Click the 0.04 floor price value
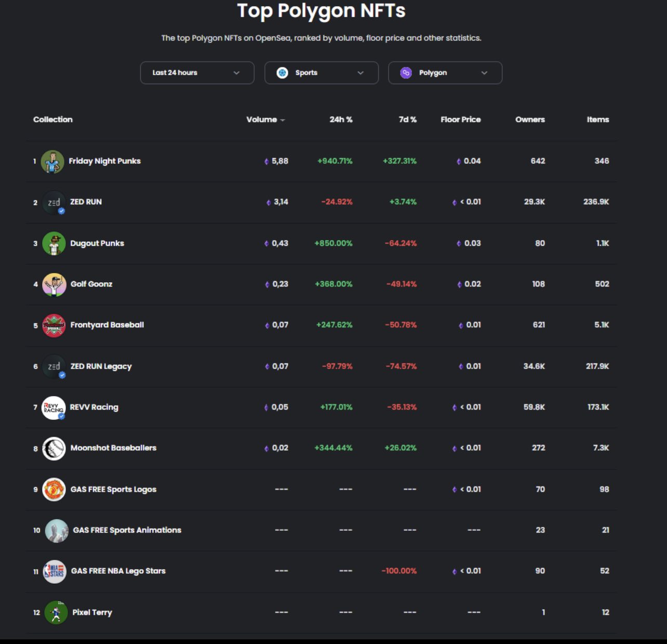The height and width of the screenshot is (644, 667). click(472, 161)
